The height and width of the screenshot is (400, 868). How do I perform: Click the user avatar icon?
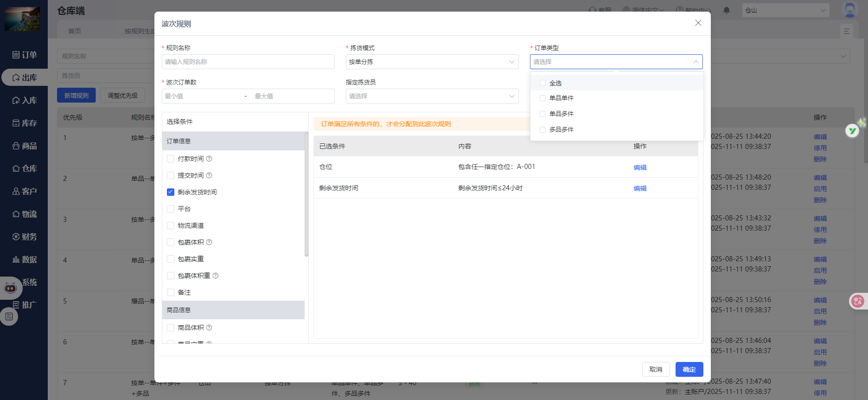tap(849, 10)
